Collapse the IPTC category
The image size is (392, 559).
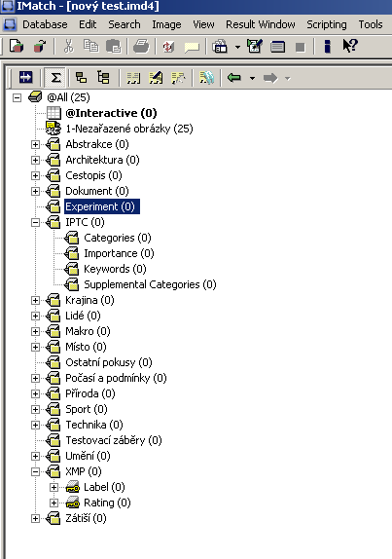pyautogui.click(x=35, y=222)
